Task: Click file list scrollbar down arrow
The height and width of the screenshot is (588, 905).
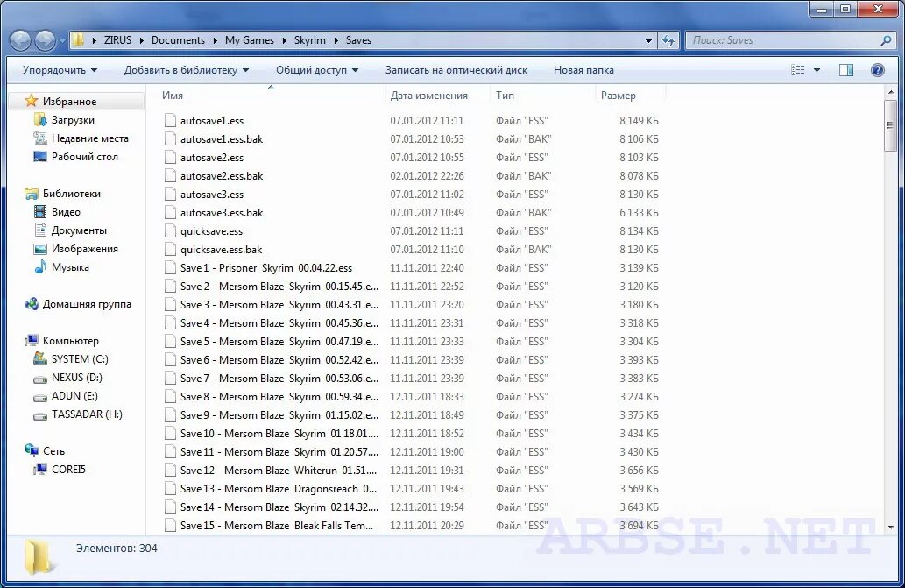Action: click(891, 527)
